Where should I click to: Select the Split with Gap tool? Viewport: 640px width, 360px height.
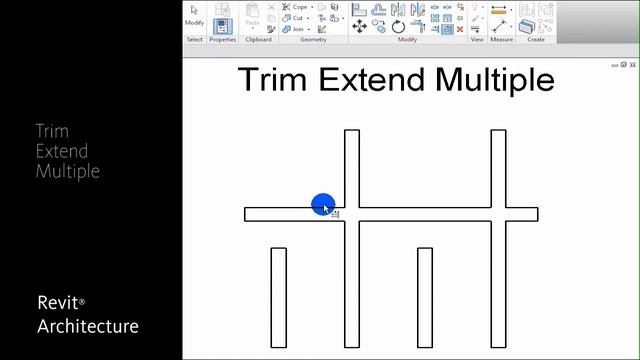click(x=447, y=7)
